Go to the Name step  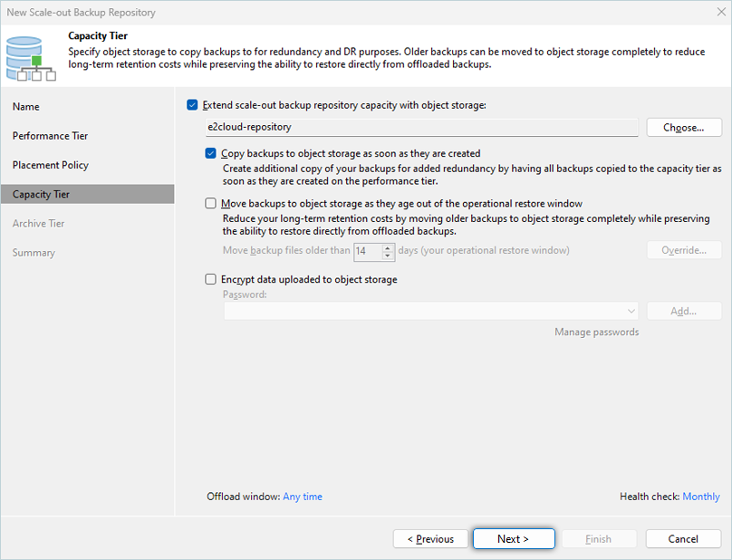point(26,107)
